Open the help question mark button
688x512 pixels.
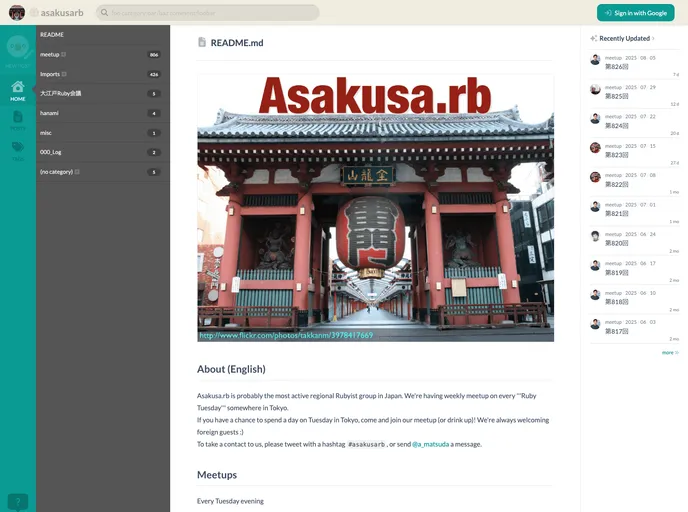(18, 501)
